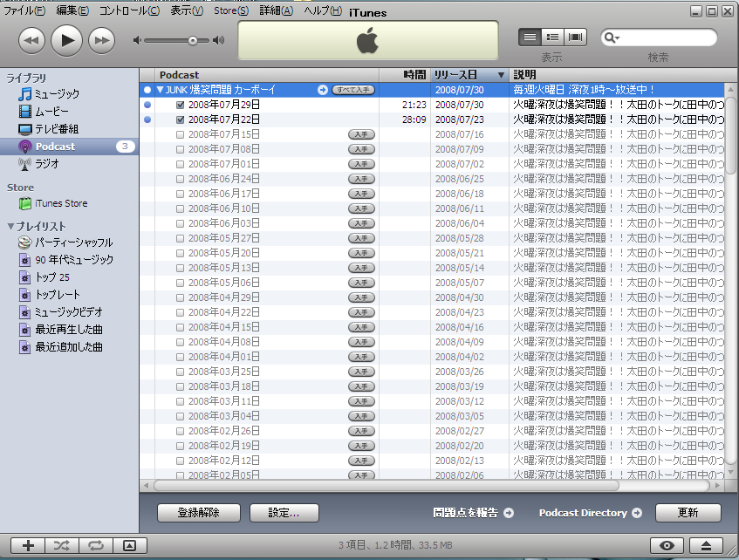Image resolution: width=739 pixels, height=560 pixels.
Task: Open 90 年代ミュージック smart playlist
Action: (66, 260)
